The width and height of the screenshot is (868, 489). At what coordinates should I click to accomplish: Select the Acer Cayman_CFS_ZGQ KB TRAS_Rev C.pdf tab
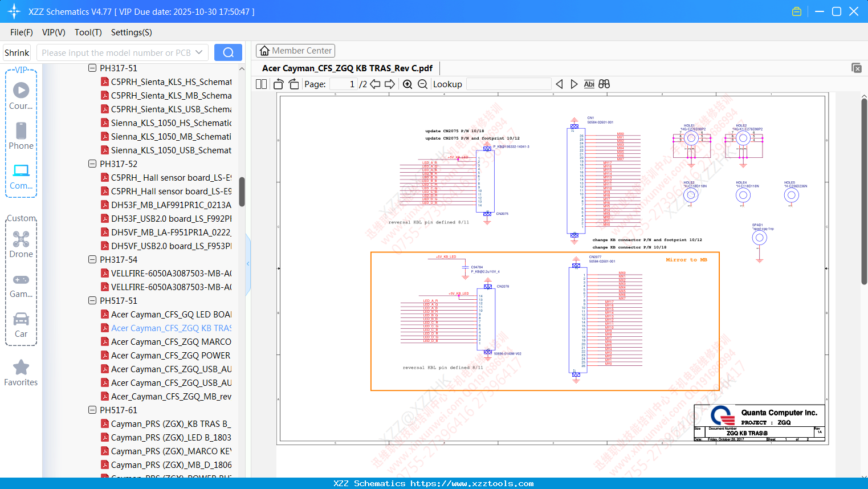click(347, 68)
